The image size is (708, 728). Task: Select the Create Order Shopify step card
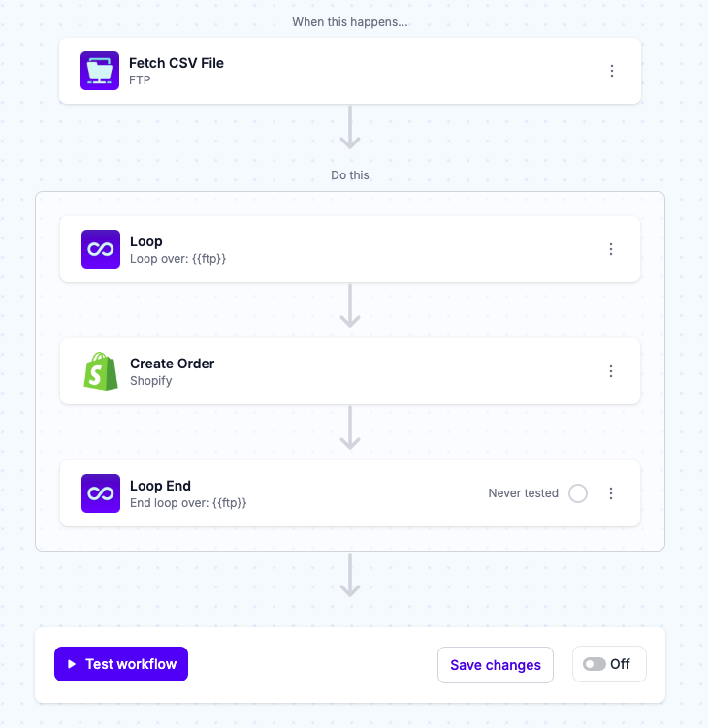(x=350, y=371)
